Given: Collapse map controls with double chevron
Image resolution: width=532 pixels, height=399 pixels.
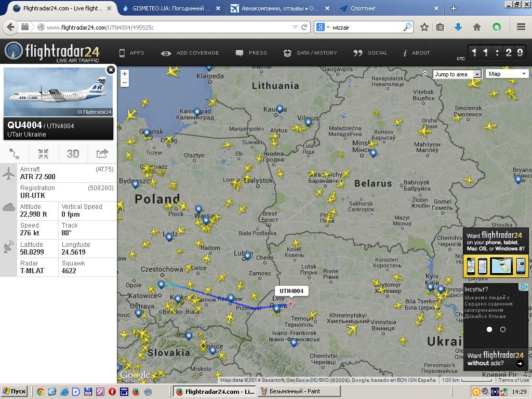Looking at the screenshot, I should pyautogui.click(x=425, y=74).
